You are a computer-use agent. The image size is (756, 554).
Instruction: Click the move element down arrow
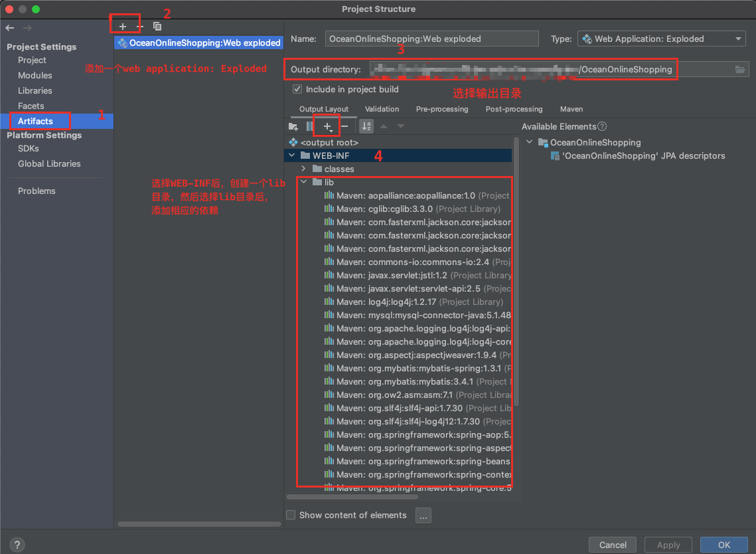(x=401, y=126)
